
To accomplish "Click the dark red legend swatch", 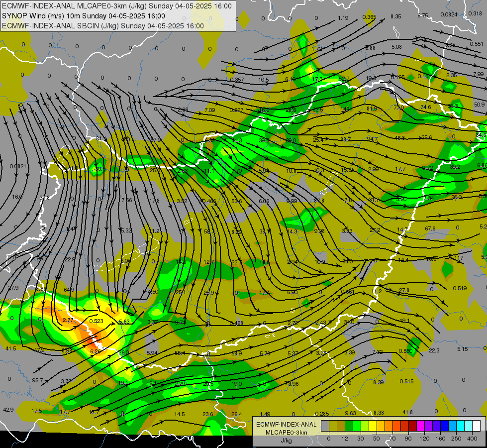I will coord(413,426).
